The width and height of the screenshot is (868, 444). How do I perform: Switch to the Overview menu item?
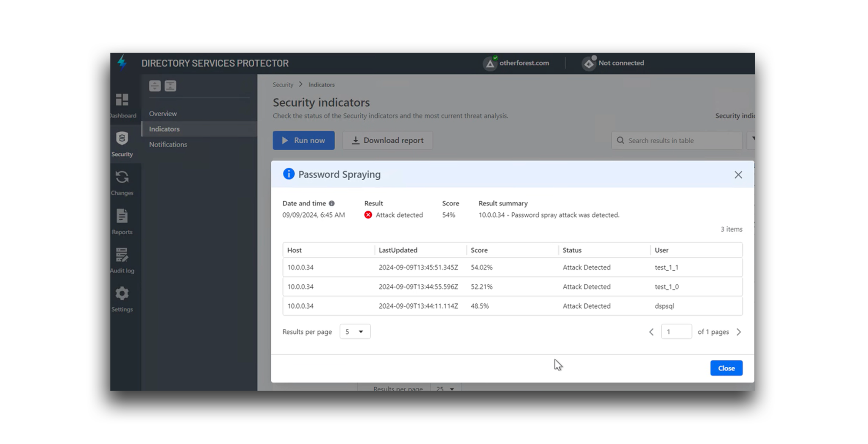pyautogui.click(x=163, y=114)
